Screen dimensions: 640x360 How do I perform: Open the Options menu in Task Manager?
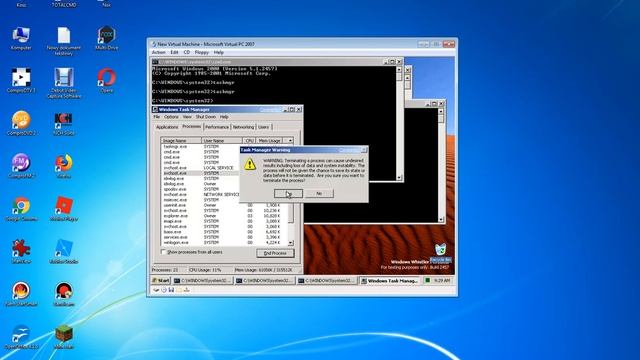[x=171, y=117]
